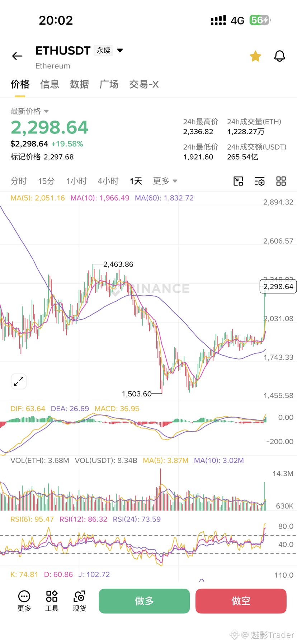The height and width of the screenshot is (644, 297).
Task: Open chart indicator settings icon
Action: point(260,181)
